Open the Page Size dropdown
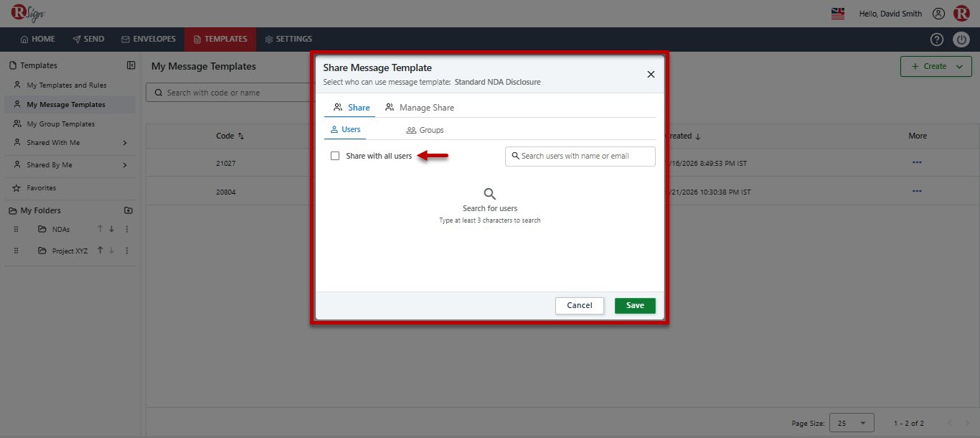This screenshot has height=438, width=980. (x=852, y=423)
